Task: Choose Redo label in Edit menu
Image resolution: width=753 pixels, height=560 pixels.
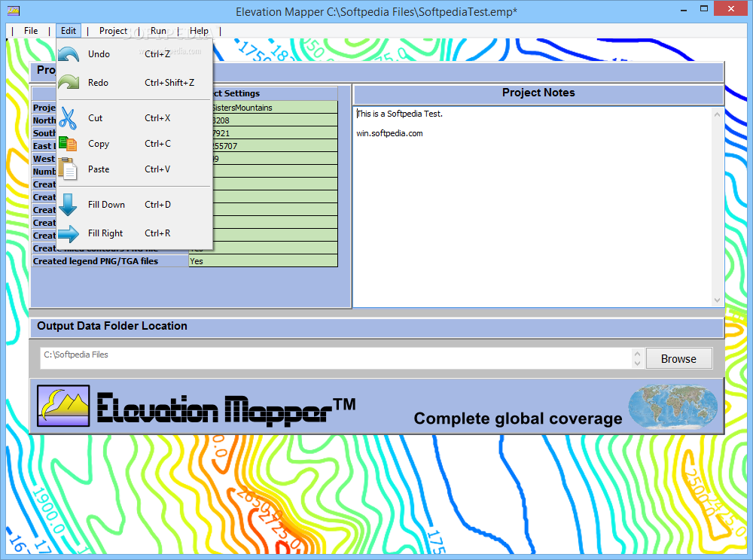Action: tap(98, 83)
